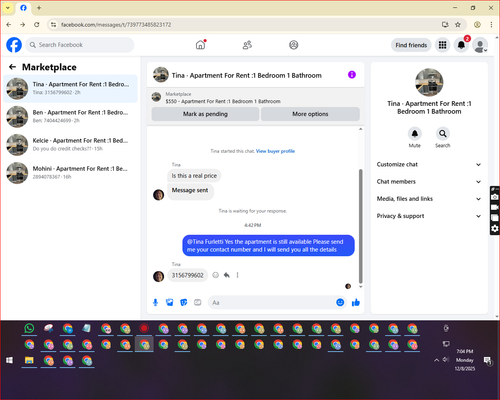
Task: Expand Media, files and links section
Action: (429, 199)
